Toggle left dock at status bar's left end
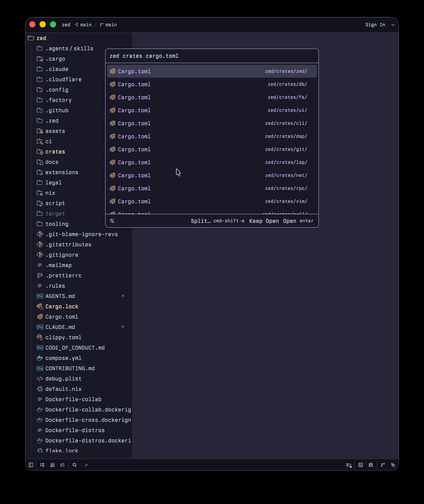The width and height of the screenshot is (424, 504). [31, 465]
